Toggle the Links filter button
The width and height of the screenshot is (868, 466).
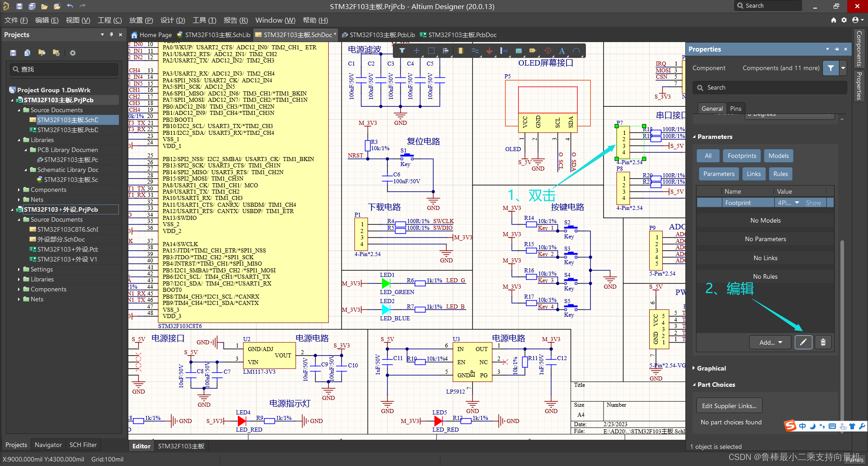coord(754,174)
